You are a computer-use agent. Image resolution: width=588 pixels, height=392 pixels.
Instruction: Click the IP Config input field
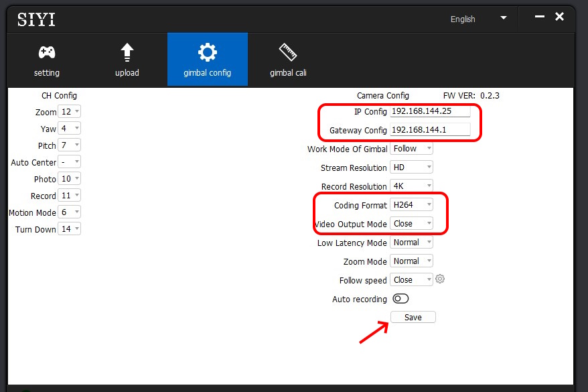(430, 111)
